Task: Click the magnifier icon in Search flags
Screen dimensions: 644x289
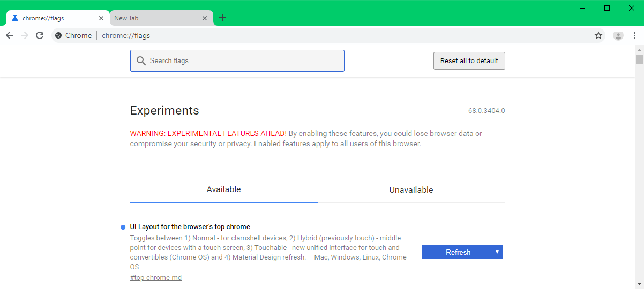Action: pos(141,61)
